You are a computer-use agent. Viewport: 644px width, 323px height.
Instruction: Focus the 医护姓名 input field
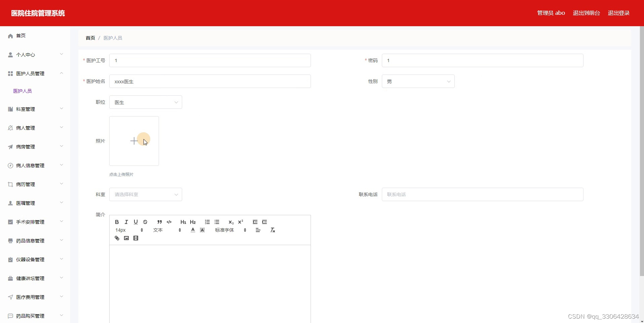point(210,81)
